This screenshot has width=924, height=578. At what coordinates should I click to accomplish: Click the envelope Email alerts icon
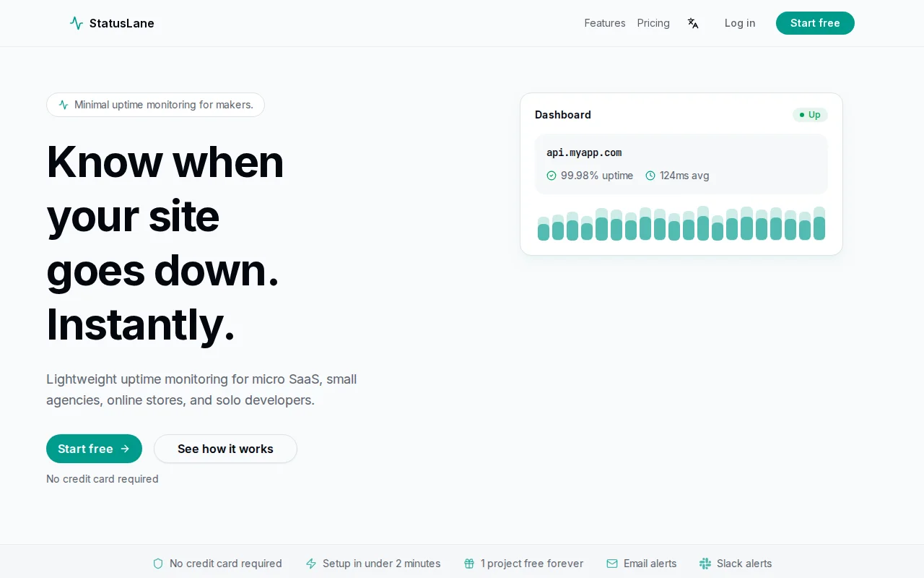point(612,564)
